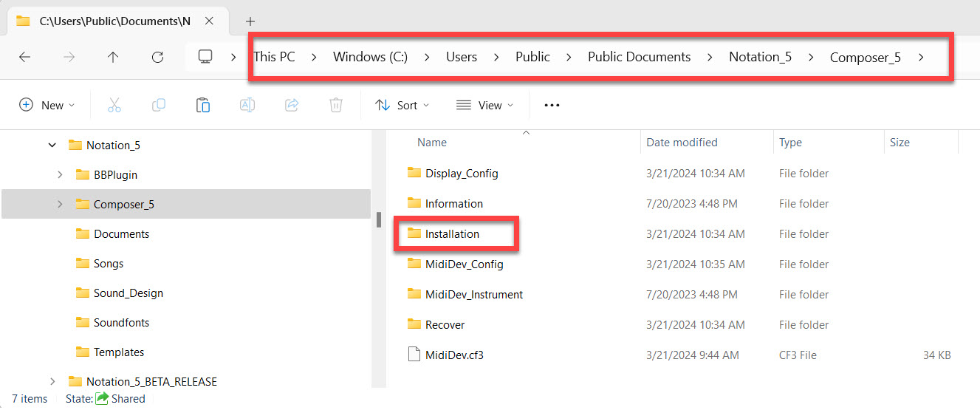This screenshot has width=980, height=410.
Task: Open the Sort dropdown menu
Action: (402, 105)
